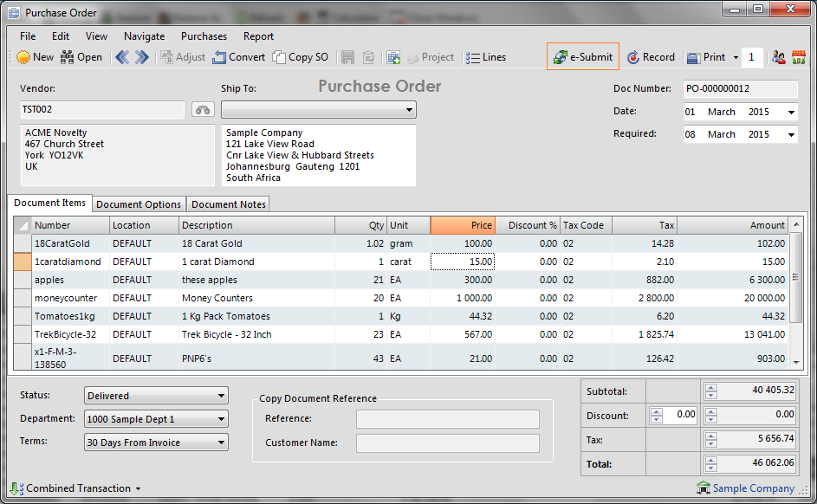Open a purchase order with the binoculars icon
The width and height of the screenshot is (817, 504).
(81, 57)
